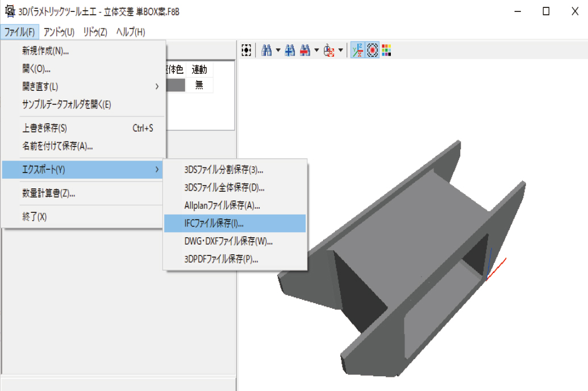Image resolution: width=588 pixels, height=391 pixels.
Task: Open the ファイル(F) menu
Action: point(19,32)
